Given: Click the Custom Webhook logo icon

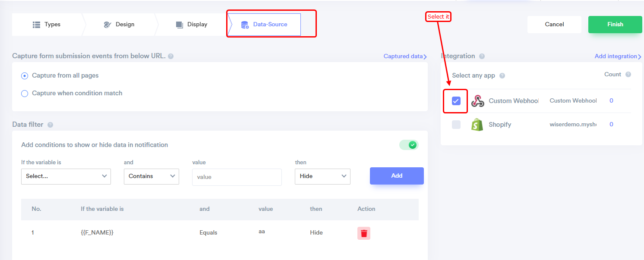Looking at the screenshot, I should (x=477, y=101).
